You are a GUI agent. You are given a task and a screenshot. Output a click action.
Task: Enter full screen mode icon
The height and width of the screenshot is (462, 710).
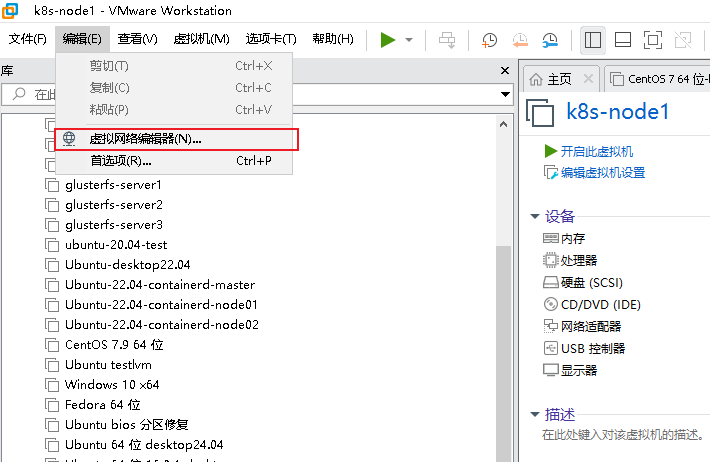point(652,40)
